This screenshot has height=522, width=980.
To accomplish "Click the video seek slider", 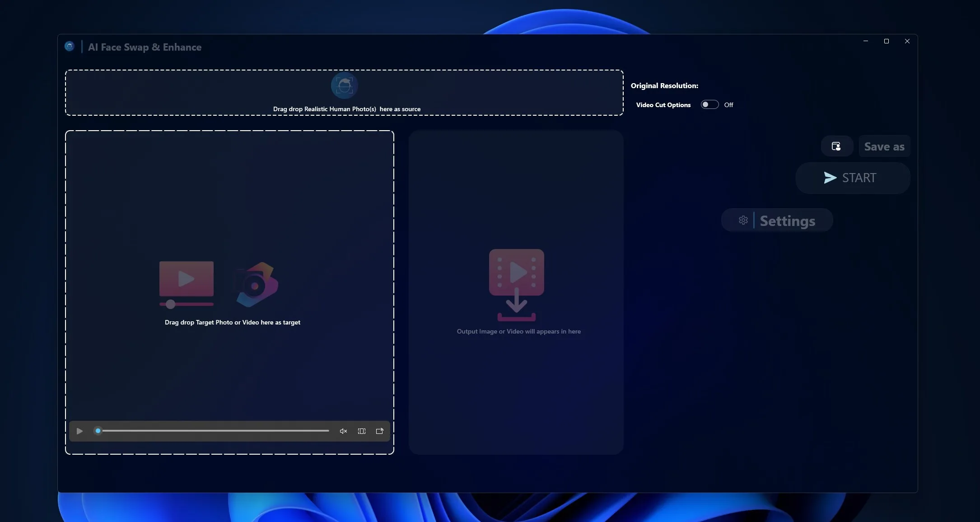I will tap(212, 431).
